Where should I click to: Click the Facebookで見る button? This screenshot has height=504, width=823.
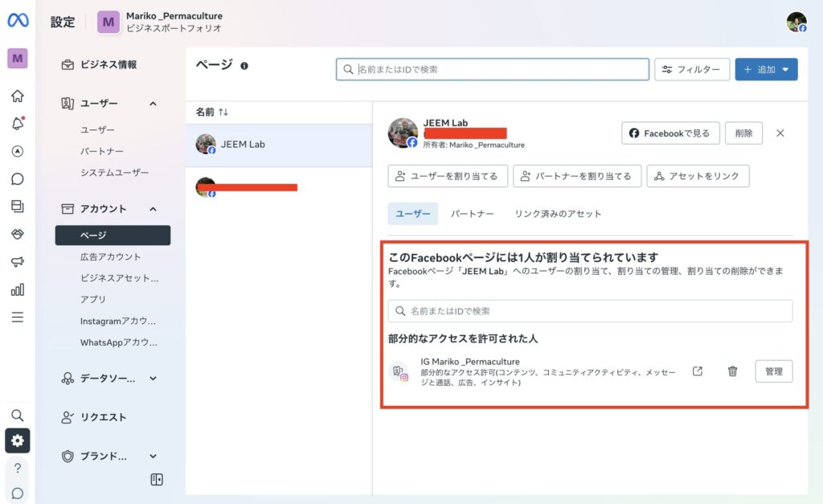[669, 133]
